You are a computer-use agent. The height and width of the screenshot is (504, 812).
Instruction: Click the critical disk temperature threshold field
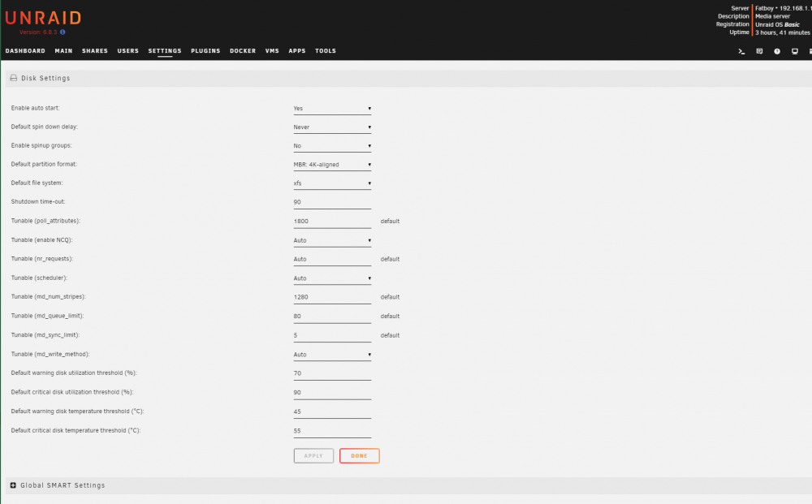tap(332, 431)
